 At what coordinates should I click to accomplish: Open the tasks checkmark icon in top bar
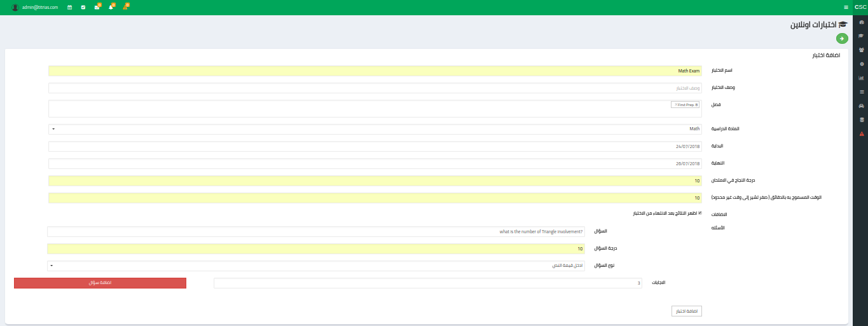pos(83,7)
